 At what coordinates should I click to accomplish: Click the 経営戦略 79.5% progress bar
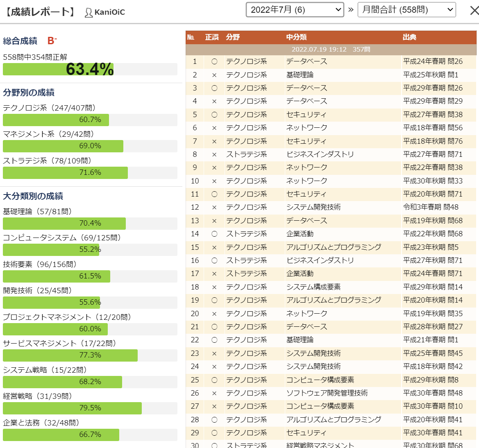[90, 408]
